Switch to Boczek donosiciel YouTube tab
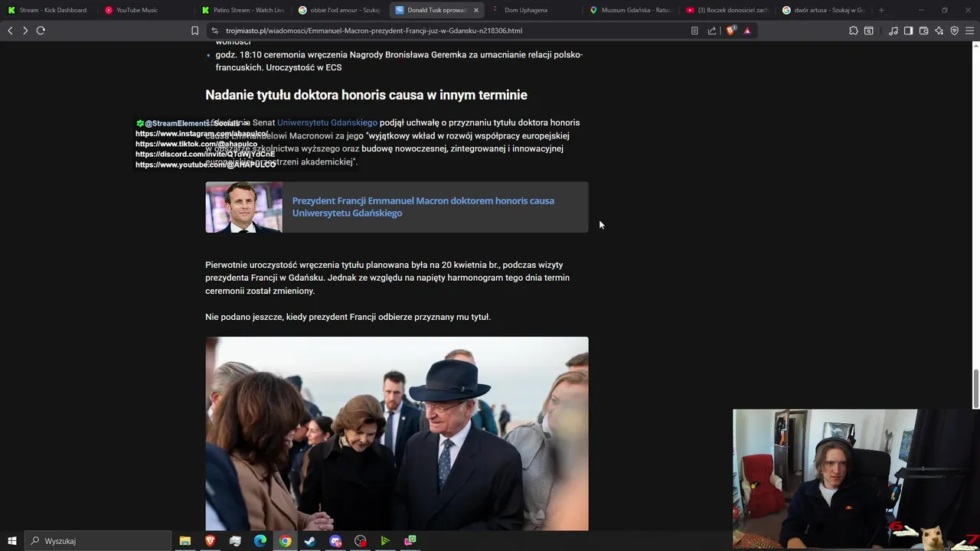This screenshot has width=980, height=551. point(727,10)
